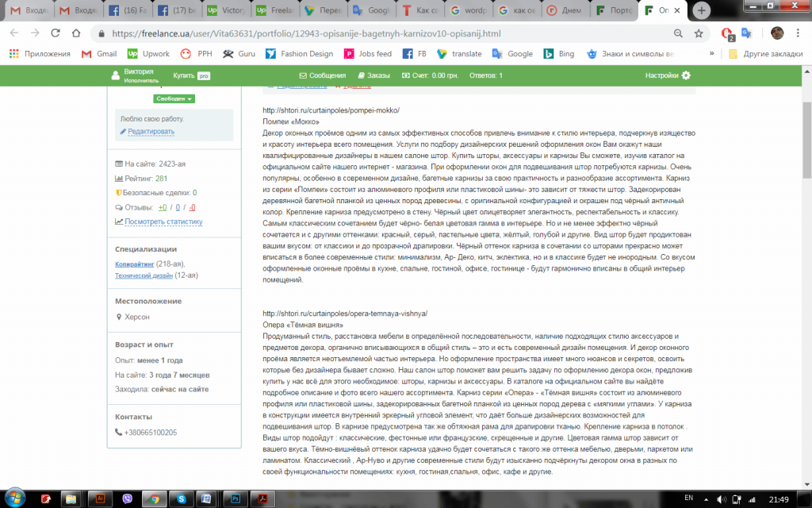
Task: Bookmark this page with the star icon
Action: [x=699, y=33]
